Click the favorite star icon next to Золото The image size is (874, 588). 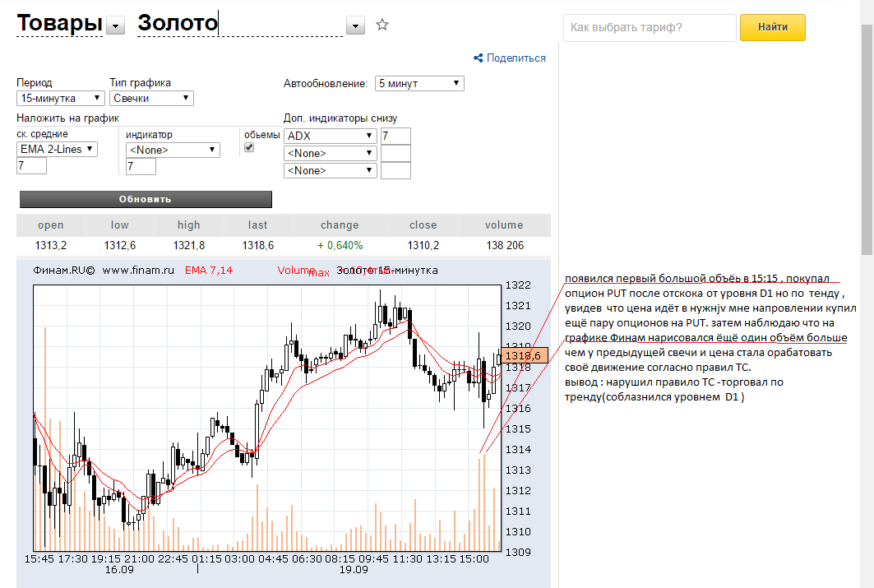point(382,25)
